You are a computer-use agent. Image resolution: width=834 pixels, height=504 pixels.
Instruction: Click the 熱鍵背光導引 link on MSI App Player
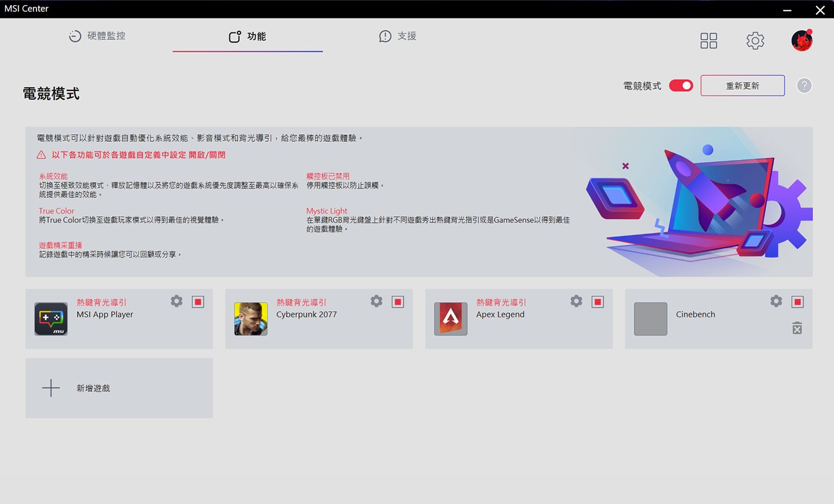click(x=101, y=302)
